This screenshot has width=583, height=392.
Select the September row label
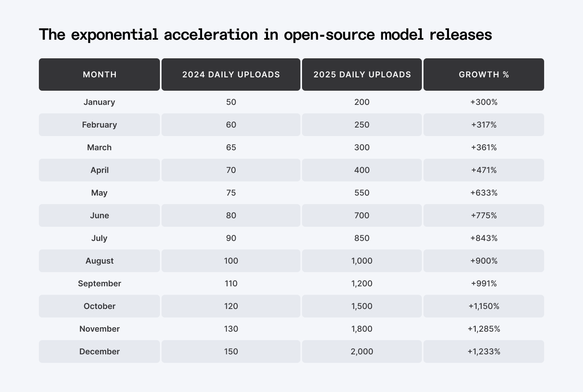pyautogui.click(x=99, y=283)
